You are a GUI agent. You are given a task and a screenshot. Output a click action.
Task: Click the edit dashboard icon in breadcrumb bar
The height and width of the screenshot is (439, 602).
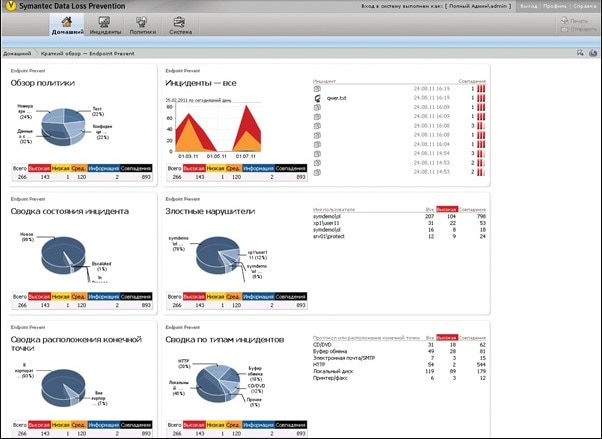[x=580, y=53]
